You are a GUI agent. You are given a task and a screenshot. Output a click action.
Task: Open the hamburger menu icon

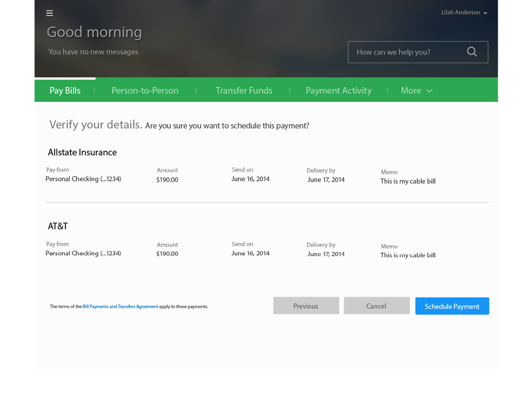[x=49, y=13]
